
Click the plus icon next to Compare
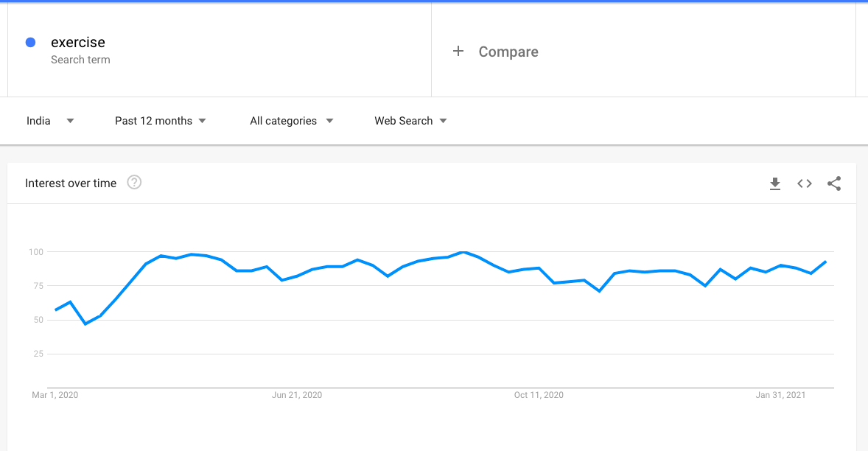[x=458, y=52]
